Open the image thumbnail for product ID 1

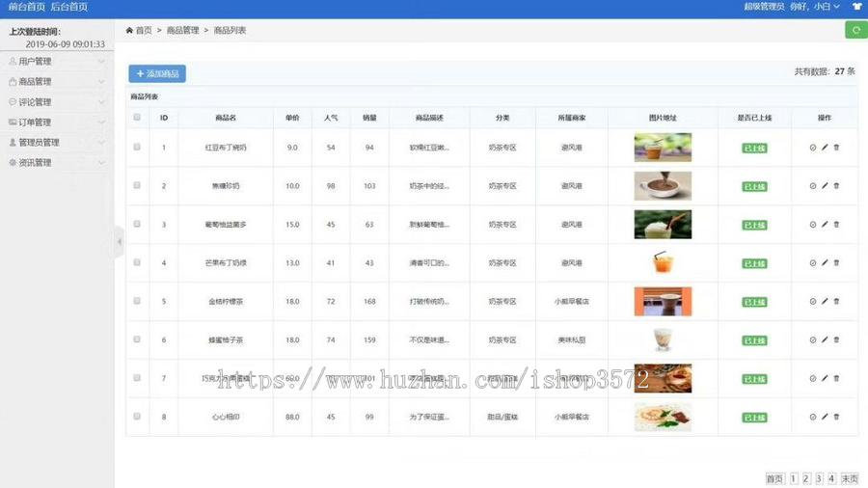click(663, 148)
